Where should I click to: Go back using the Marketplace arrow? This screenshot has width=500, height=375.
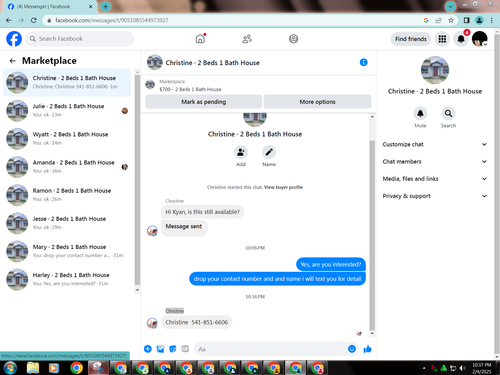click(13, 61)
